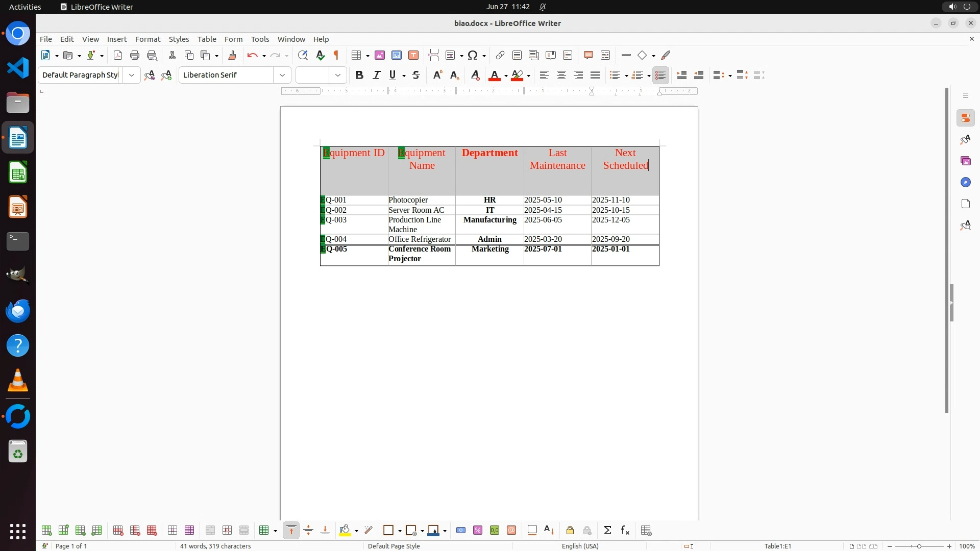Screen dimensions: 980x551
Task: Click the zoom slider in status bar
Action: (x=919, y=546)
